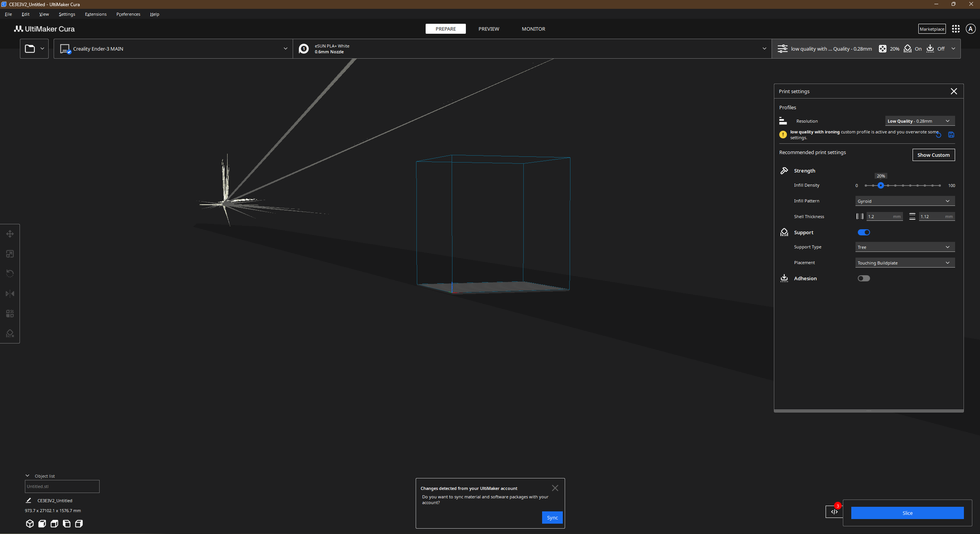The width and height of the screenshot is (980, 534).
Task: Select the Support Blocker tool
Action: click(x=10, y=334)
